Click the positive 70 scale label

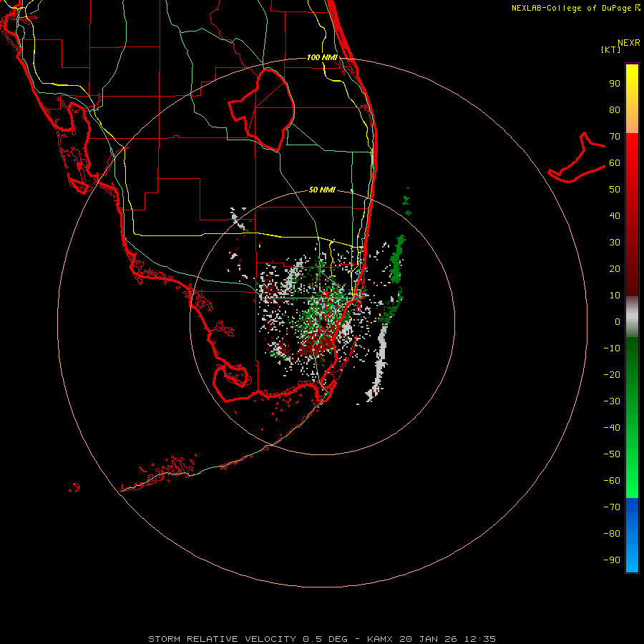pos(615,137)
